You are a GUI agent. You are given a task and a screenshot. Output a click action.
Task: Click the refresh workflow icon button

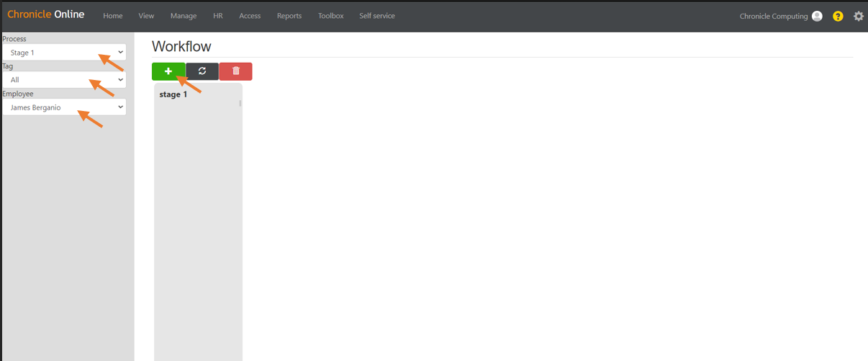202,71
